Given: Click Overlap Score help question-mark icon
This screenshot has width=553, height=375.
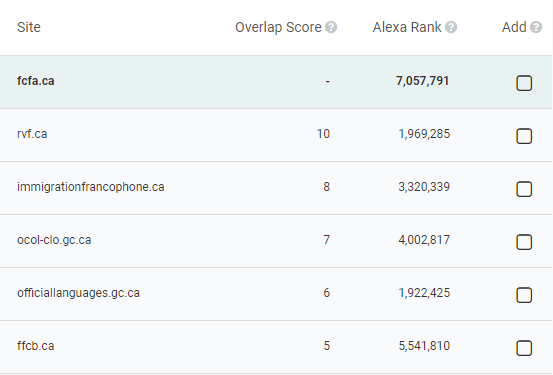Looking at the screenshot, I should [x=331, y=27].
